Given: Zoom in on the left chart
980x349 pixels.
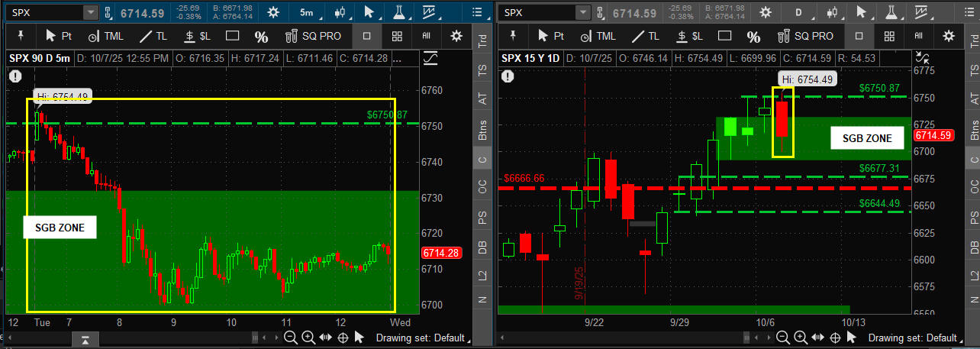Looking at the screenshot, I should [x=308, y=337].
